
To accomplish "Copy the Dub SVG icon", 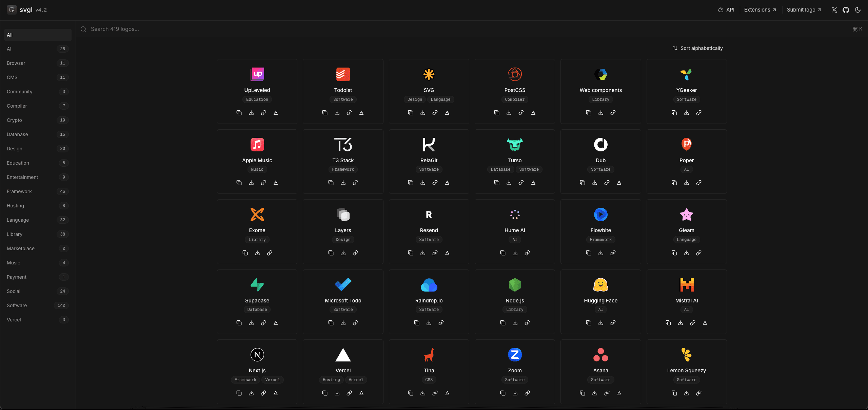I will pos(583,183).
